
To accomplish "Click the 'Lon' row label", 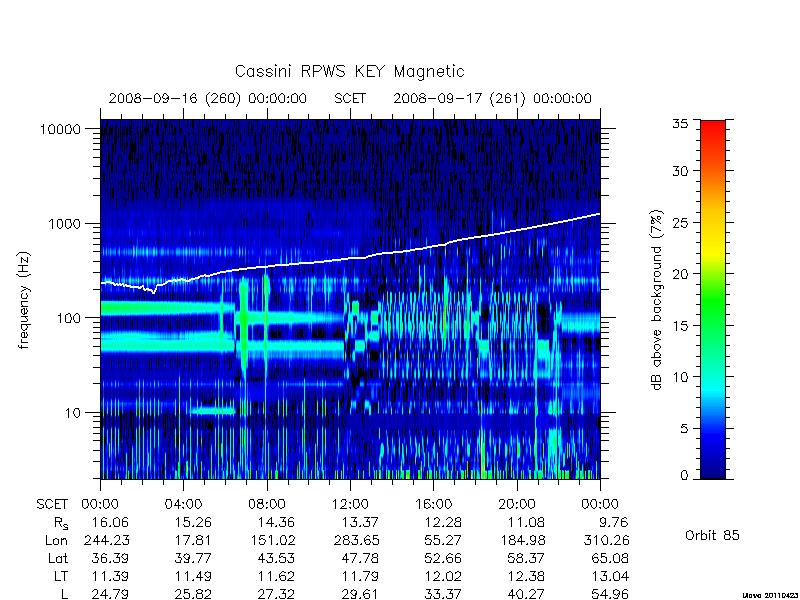I will click(x=56, y=540).
